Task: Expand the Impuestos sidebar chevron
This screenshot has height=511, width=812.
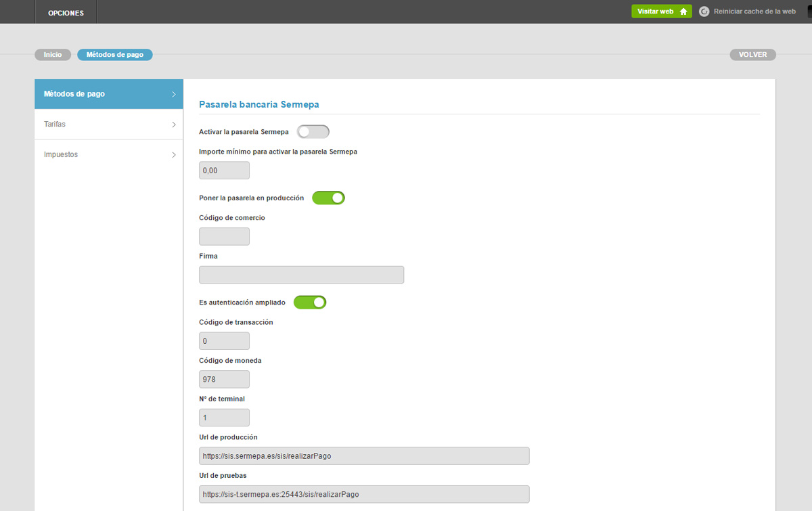Action: (173, 155)
